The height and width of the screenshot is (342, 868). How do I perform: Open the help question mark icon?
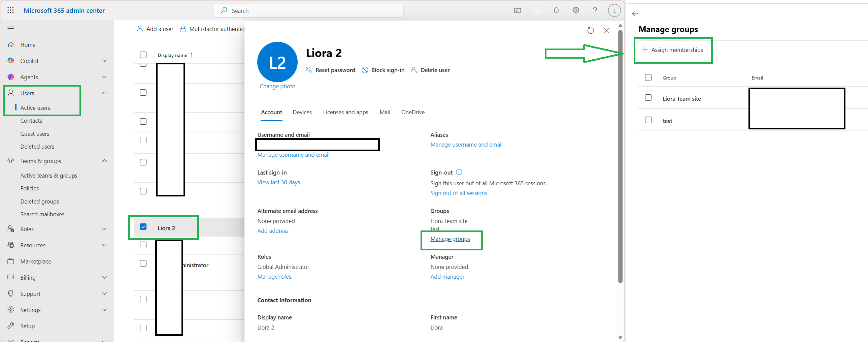pos(595,10)
